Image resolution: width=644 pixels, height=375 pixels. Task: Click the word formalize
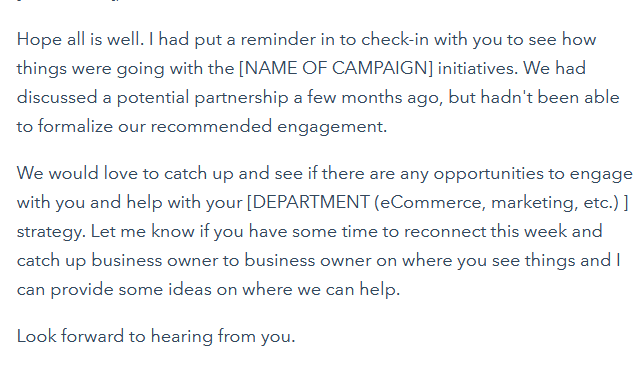pyautogui.click(x=75, y=126)
